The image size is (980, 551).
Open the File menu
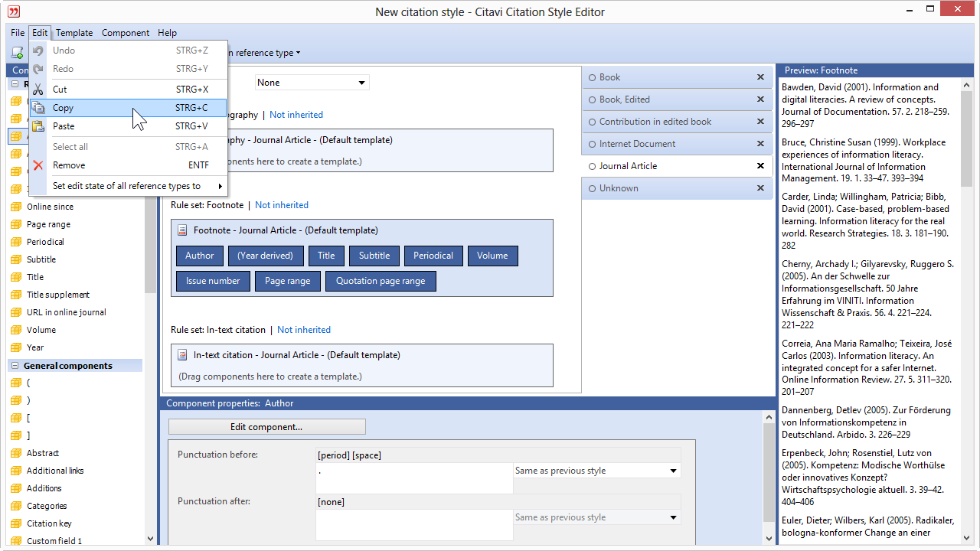(x=18, y=33)
